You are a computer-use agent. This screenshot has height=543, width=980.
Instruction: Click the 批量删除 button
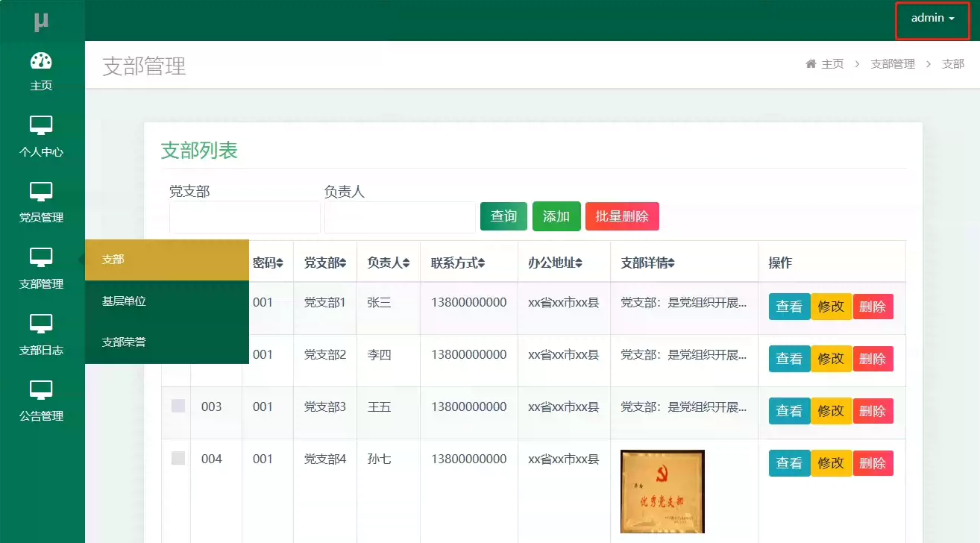point(622,216)
